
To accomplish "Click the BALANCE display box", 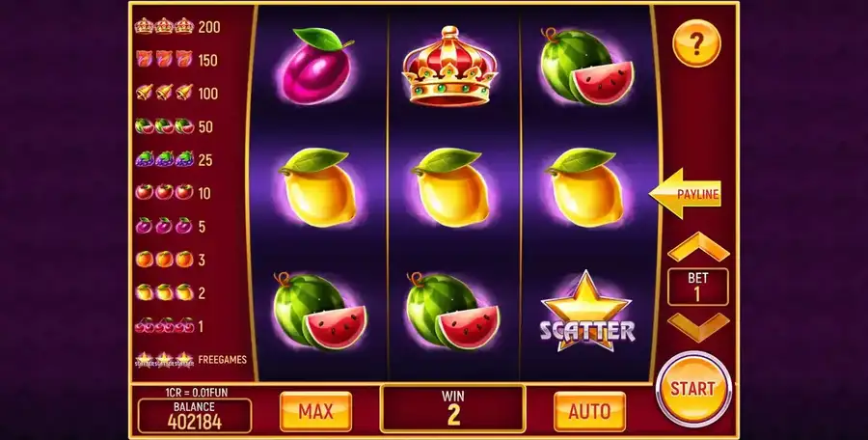I will pos(194,416).
